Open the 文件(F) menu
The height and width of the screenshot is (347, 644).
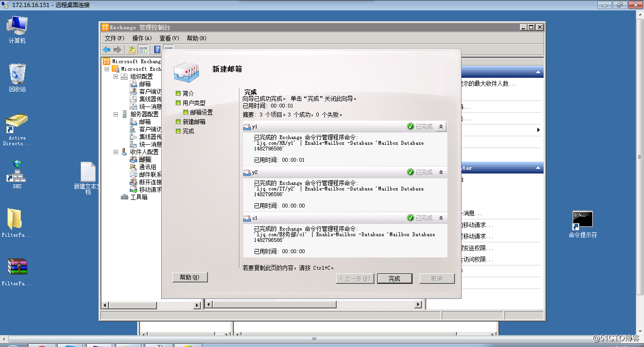[x=115, y=38]
